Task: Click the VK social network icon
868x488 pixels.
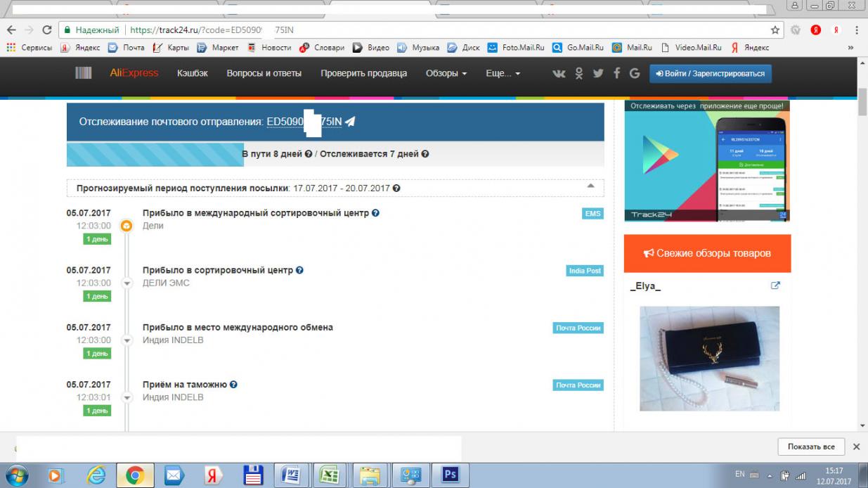Action: tap(559, 73)
